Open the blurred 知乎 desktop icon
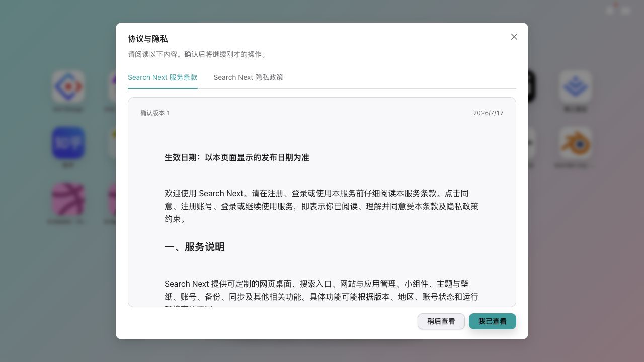644x362 pixels. point(68,143)
